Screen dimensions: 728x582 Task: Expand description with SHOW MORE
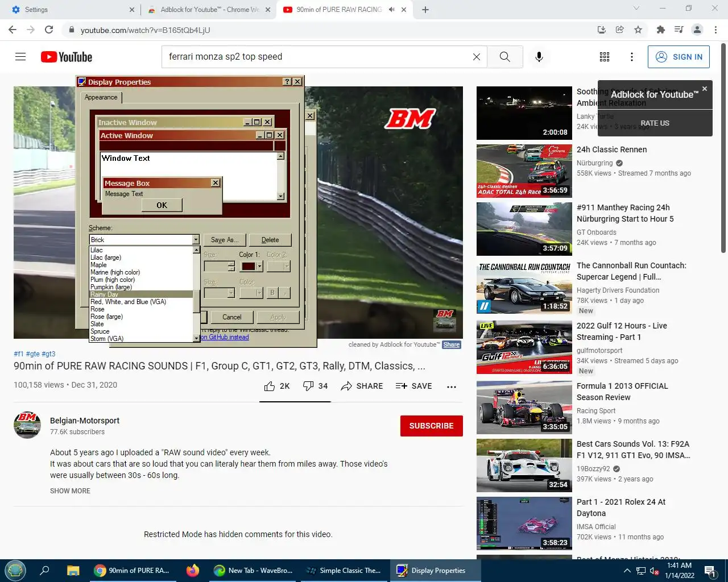[70, 491]
